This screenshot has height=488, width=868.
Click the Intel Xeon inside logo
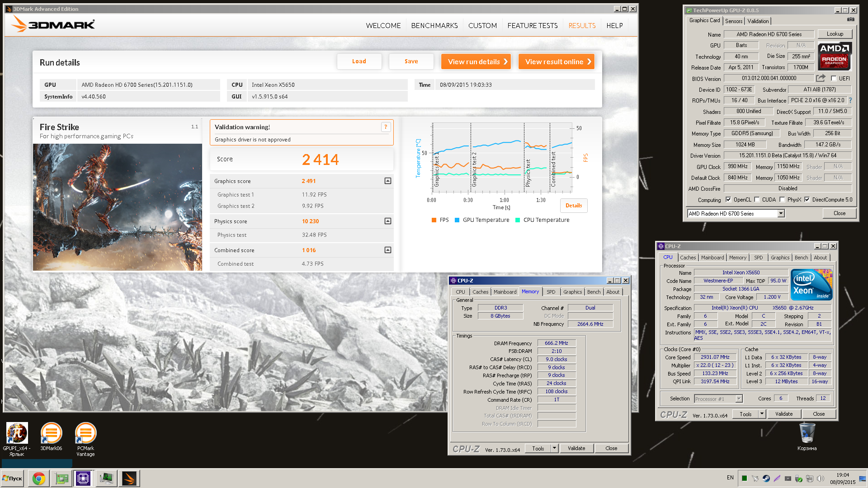click(x=811, y=285)
